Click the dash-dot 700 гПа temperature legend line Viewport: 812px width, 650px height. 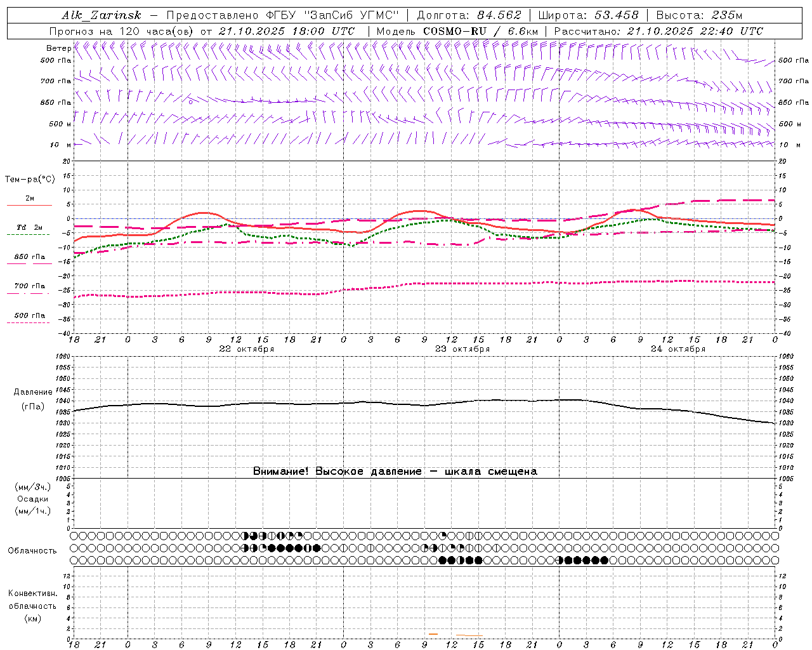coord(28,293)
